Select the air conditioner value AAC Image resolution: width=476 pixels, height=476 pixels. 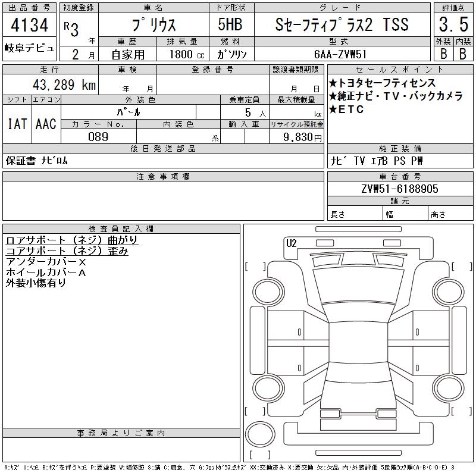[x=46, y=124]
